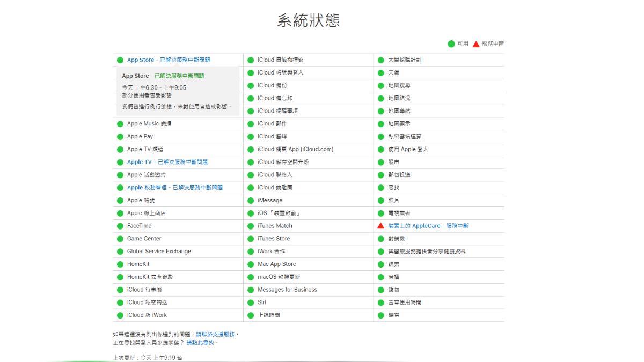The height and width of the screenshot is (362, 644).
Task: Click the Apple 帳號 entry
Action: click(x=141, y=201)
